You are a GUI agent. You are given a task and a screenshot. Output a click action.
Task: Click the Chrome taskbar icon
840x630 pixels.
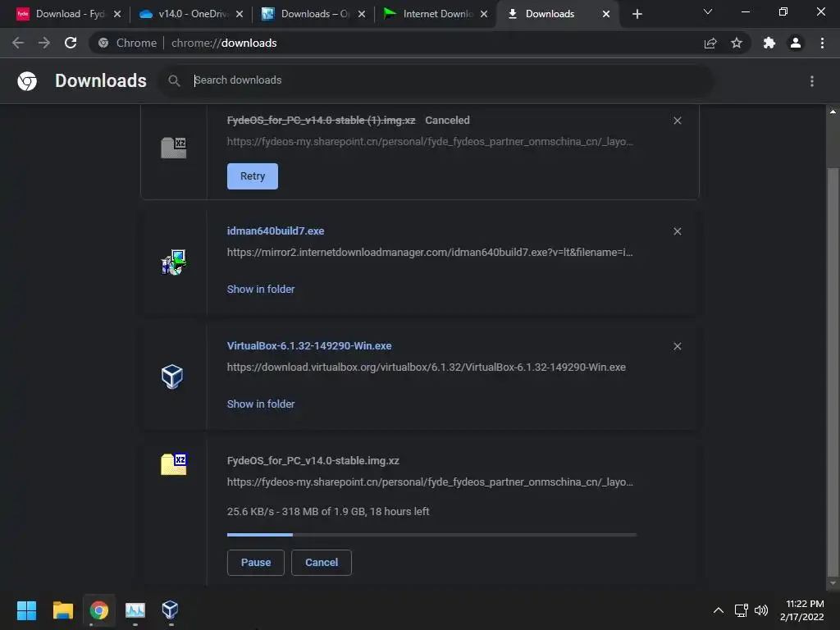point(99,610)
